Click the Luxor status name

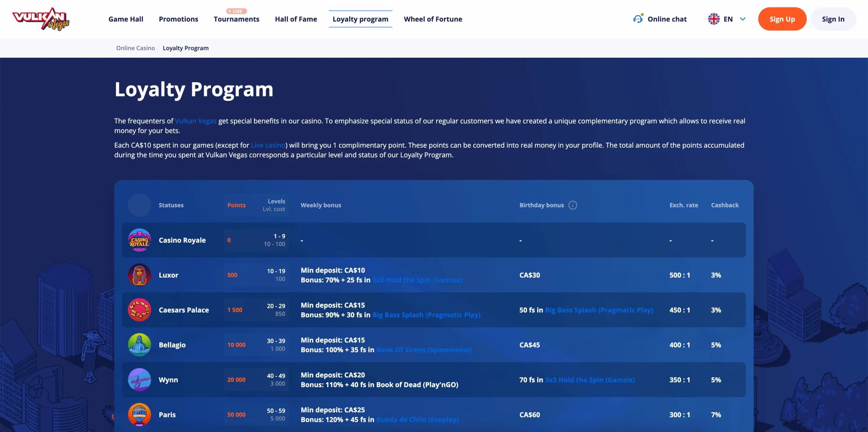[169, 275]
